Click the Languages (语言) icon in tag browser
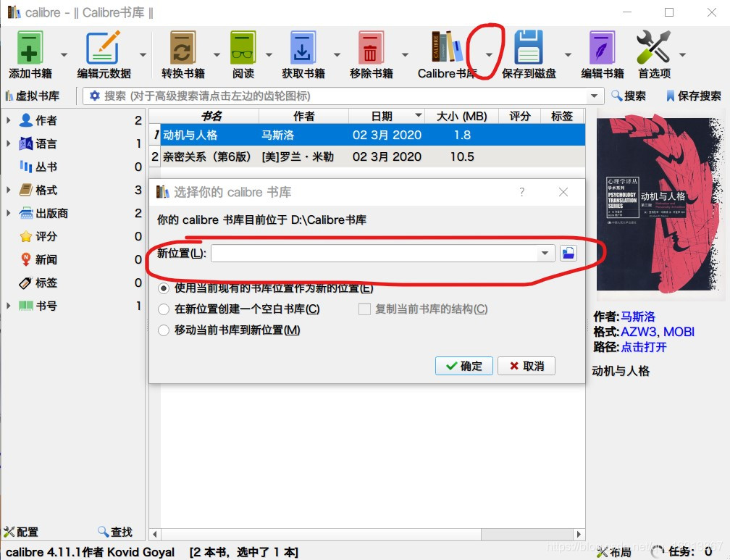730x560 pixels. click(25, 143)
